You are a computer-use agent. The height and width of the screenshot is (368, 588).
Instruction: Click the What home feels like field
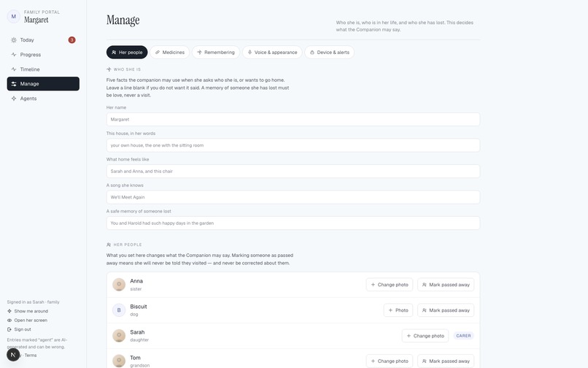pos(293,172)
